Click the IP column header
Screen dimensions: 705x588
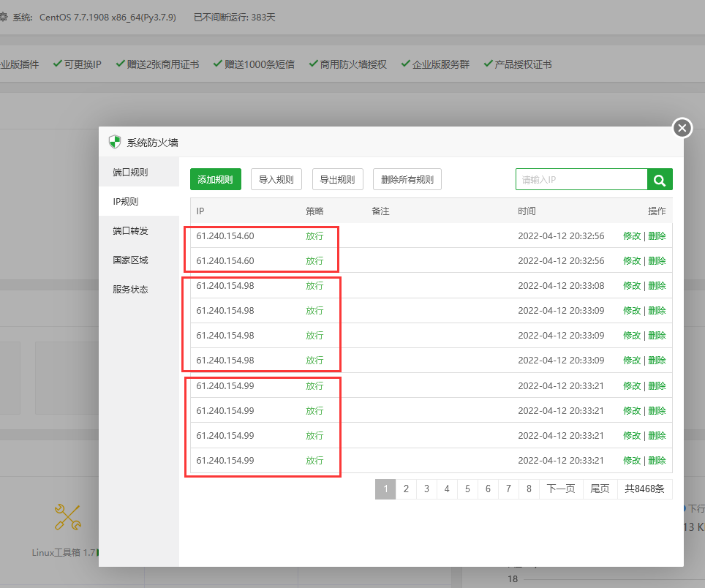[200, 211]
